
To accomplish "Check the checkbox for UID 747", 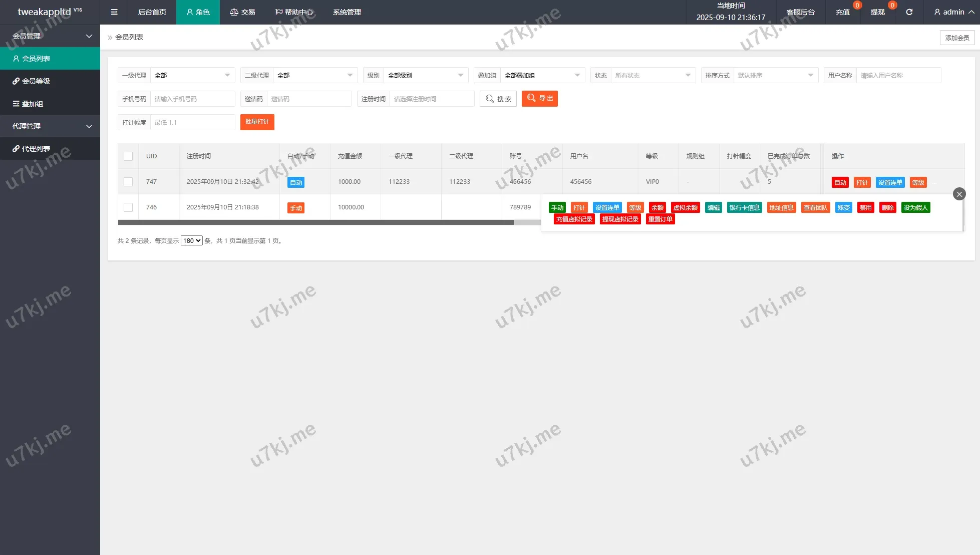I will coord(128,182).
